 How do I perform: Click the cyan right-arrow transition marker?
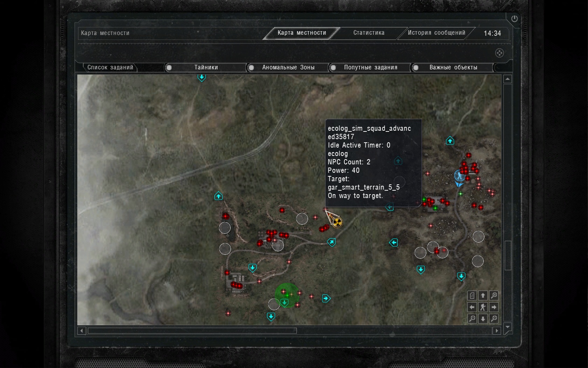[326, 299]
